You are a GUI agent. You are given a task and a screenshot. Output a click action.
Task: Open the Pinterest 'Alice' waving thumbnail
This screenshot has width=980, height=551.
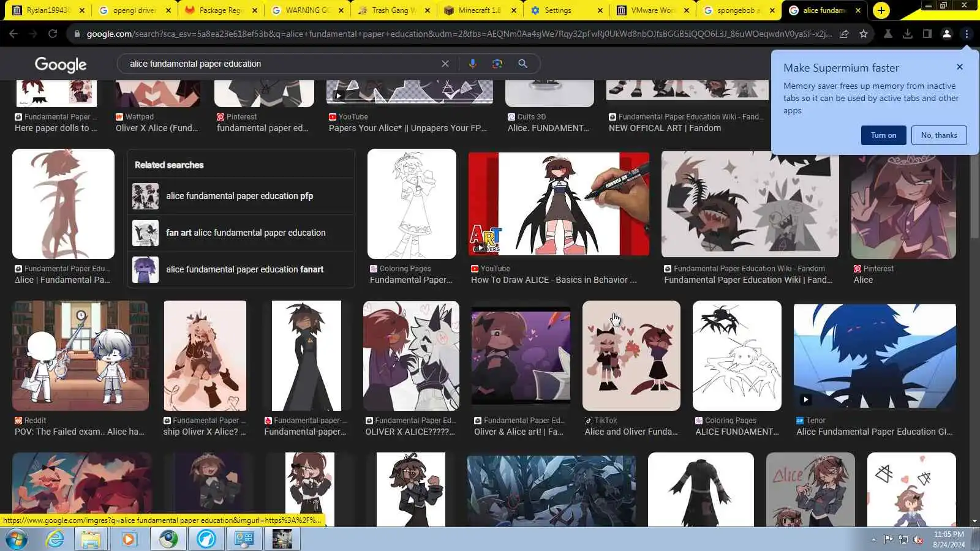pos(903,206)
